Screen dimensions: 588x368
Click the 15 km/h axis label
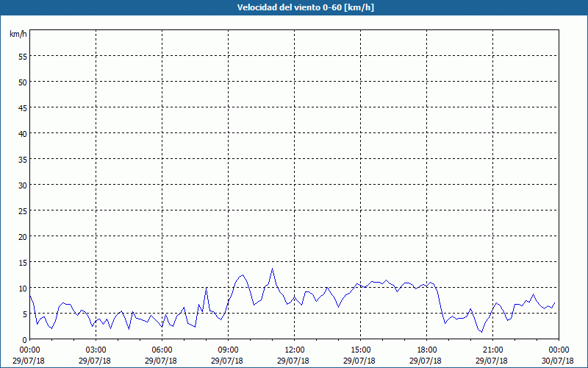pyautogui.click(x=23, y=263)
